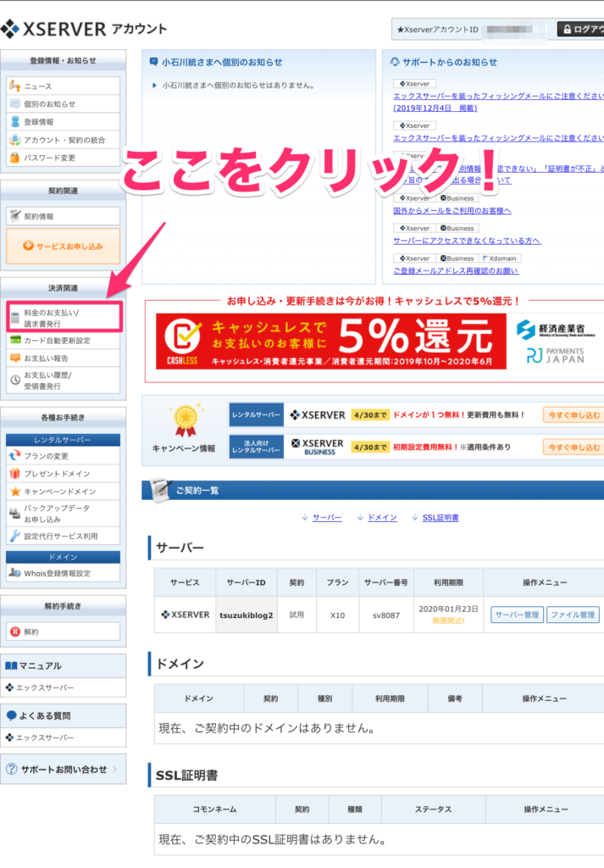Click the campaign medal icon
The width and height of the screenshot is (604, 868).
click(x=186, y=421)
